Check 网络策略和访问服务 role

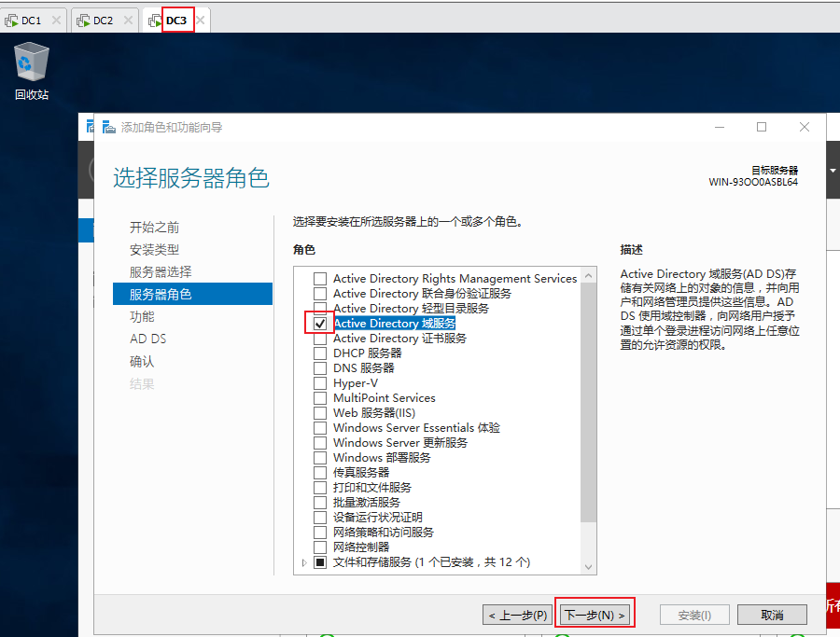[320, 533]
